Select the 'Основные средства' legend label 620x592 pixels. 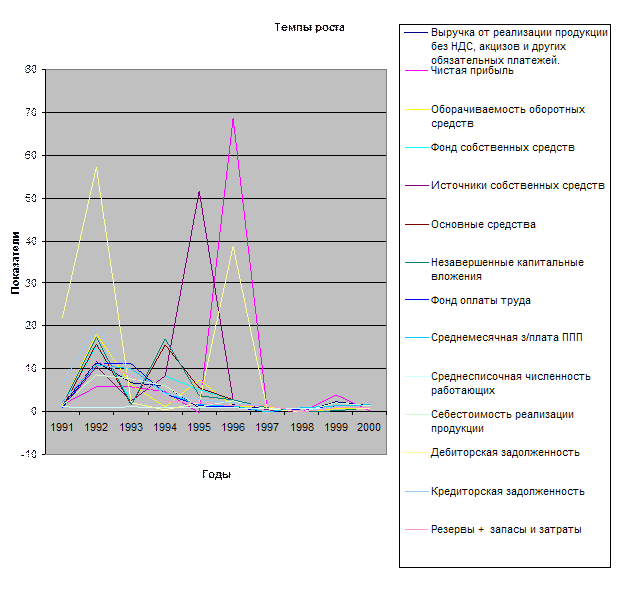[x=483, y=224]
